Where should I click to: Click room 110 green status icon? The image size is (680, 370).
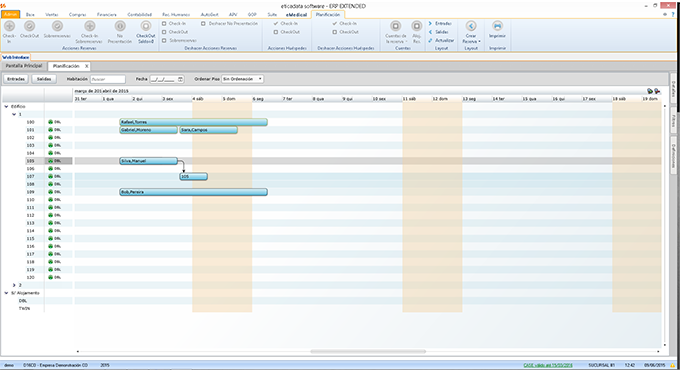click(x=50, y=200)
